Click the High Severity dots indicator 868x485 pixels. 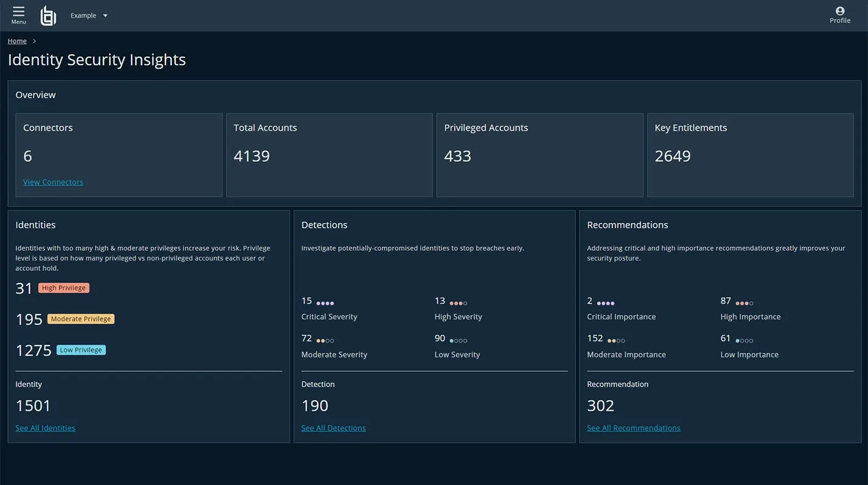coord(459,303)
